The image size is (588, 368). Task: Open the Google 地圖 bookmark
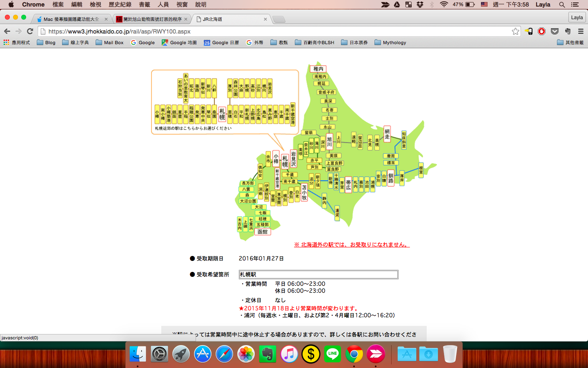tap(179, 43)
